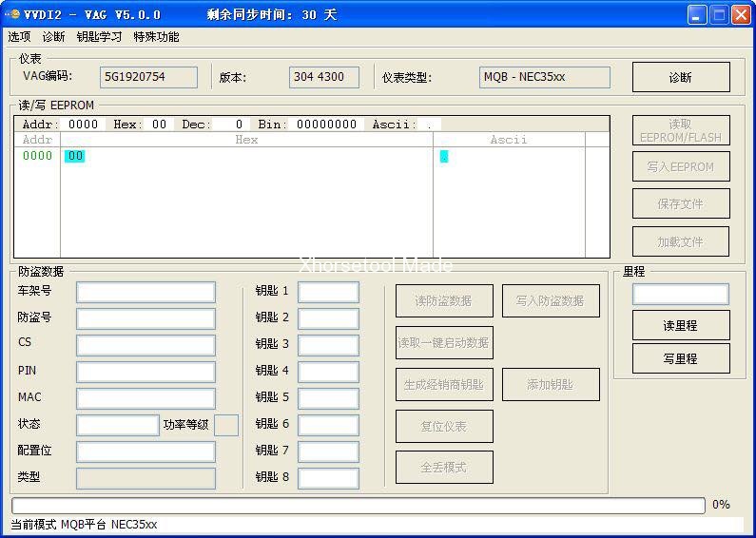Viewport: 756px width, 538px height.
Task: Open the 诊断 menu
Action: [x=53, y=37]
